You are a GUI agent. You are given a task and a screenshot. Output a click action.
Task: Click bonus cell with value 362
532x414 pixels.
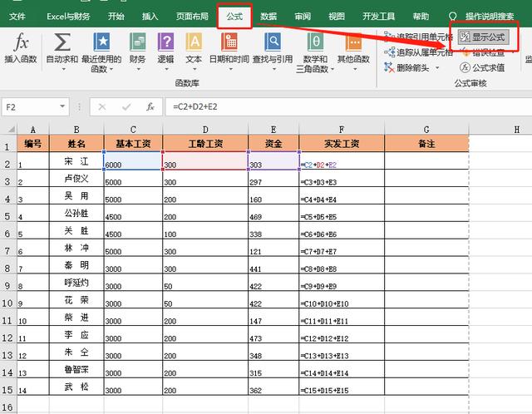[x=273, y=387]
